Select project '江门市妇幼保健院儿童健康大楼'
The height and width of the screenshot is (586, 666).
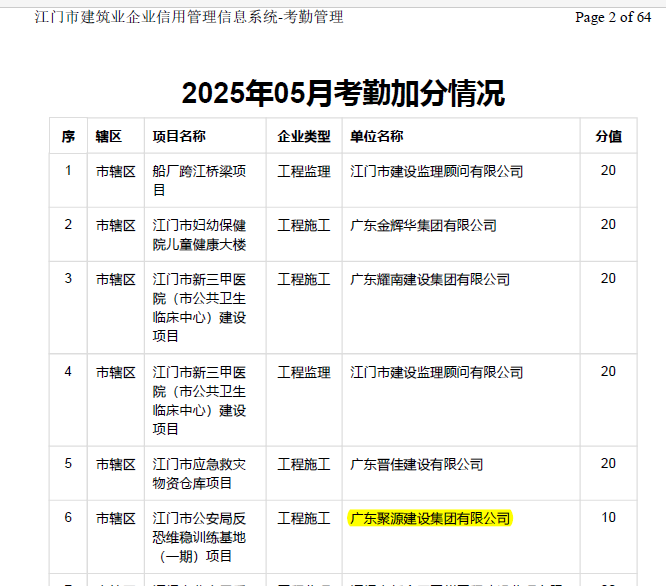click(199, 235)
